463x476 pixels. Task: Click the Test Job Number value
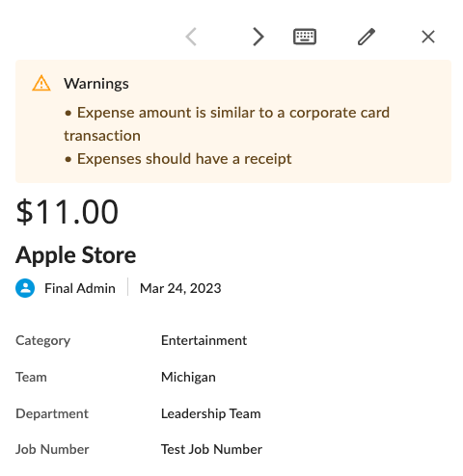211,449
